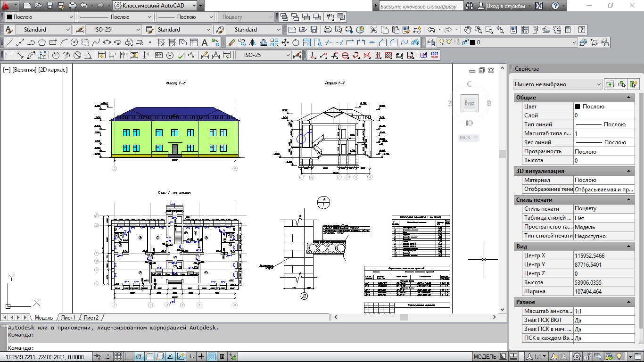Select the Polygon drawing tool
Viewport: 644px width, 362px height.
click(x=42, y=42)
